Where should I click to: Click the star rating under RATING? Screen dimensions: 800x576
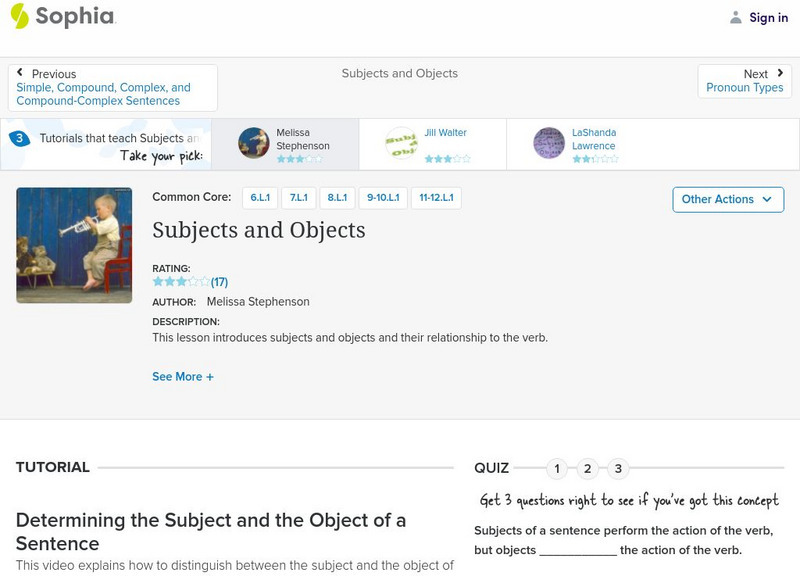pos(181,282)
